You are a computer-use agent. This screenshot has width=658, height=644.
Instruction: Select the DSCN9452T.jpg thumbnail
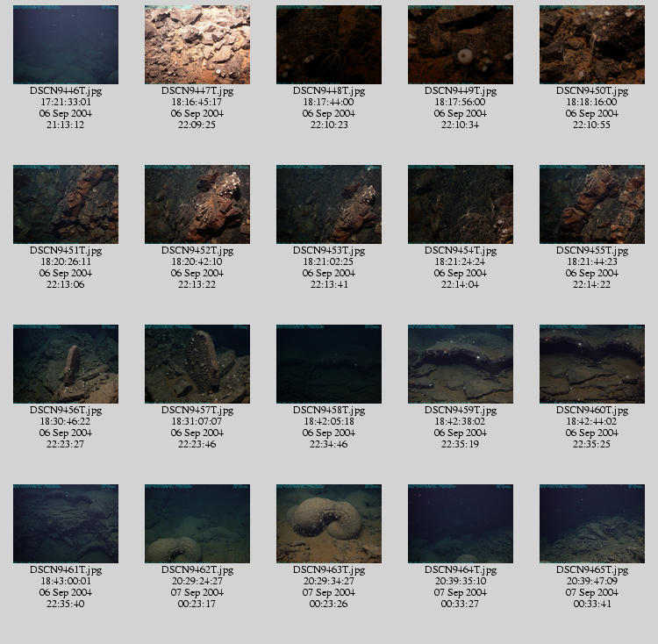(197, 204)
